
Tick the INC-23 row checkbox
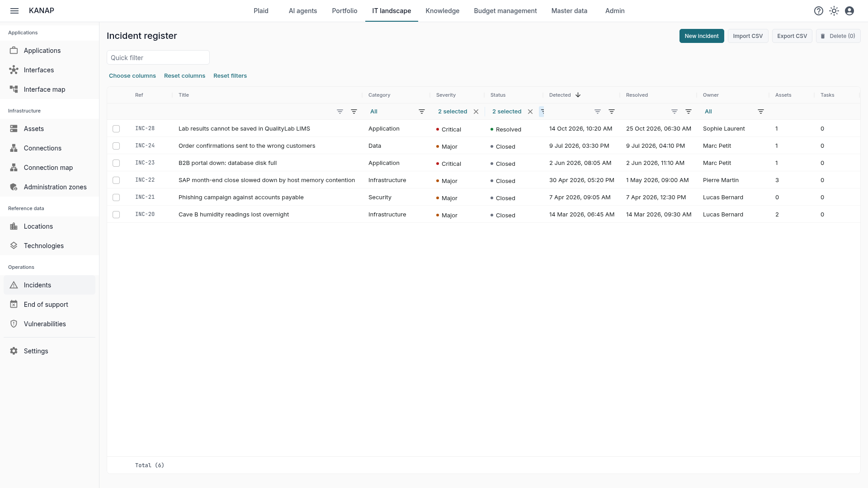[x=116, y=163]
